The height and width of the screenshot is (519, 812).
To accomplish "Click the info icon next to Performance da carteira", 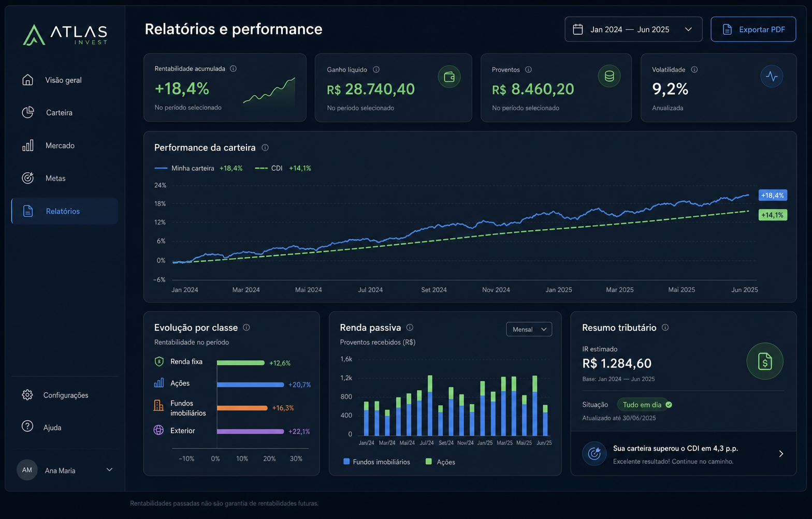I will (x=265, y=147).
